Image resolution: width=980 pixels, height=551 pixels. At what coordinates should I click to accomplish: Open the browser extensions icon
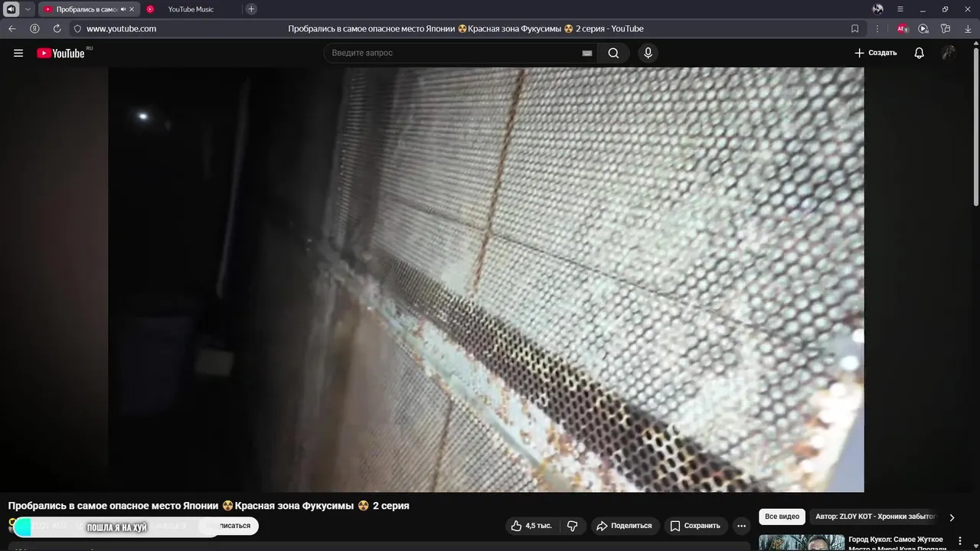(946, 28)
